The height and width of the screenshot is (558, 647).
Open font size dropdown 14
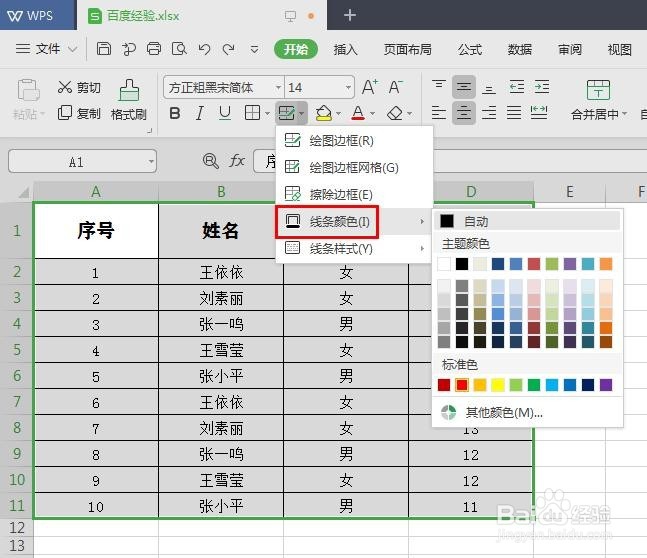(x=348, y=87)
